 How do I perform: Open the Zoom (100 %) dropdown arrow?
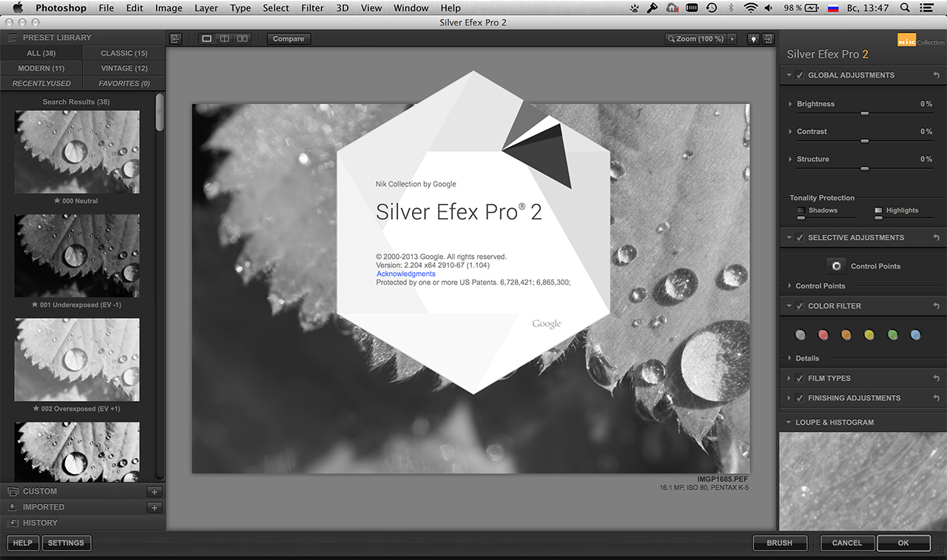(732, 38)
